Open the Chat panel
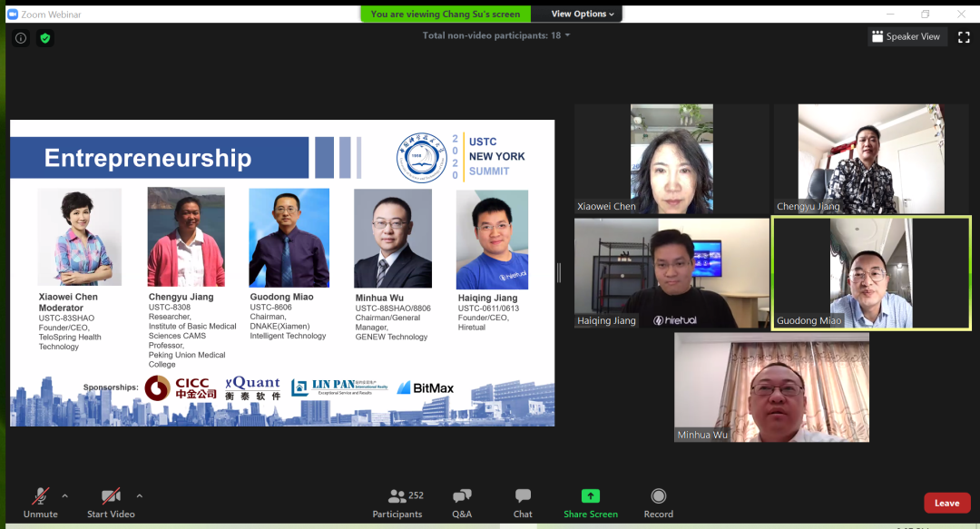 (x=523, y=503)
